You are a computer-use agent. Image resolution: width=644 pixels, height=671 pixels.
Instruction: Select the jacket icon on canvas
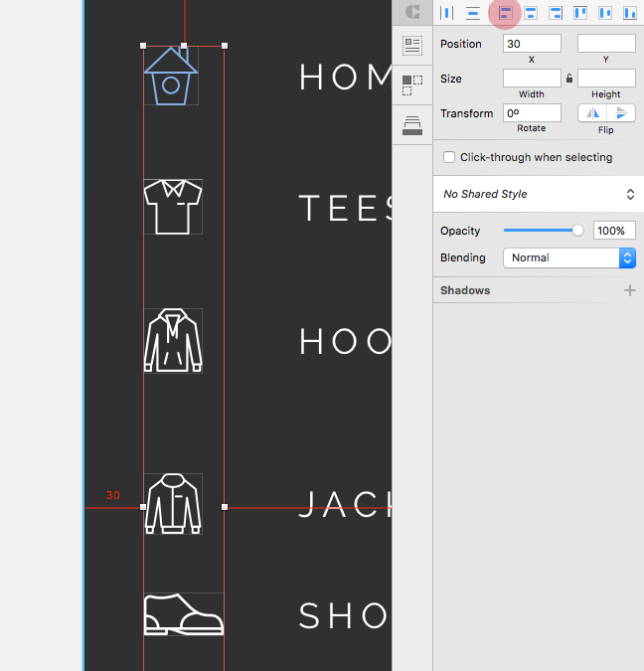coord(173,504)
